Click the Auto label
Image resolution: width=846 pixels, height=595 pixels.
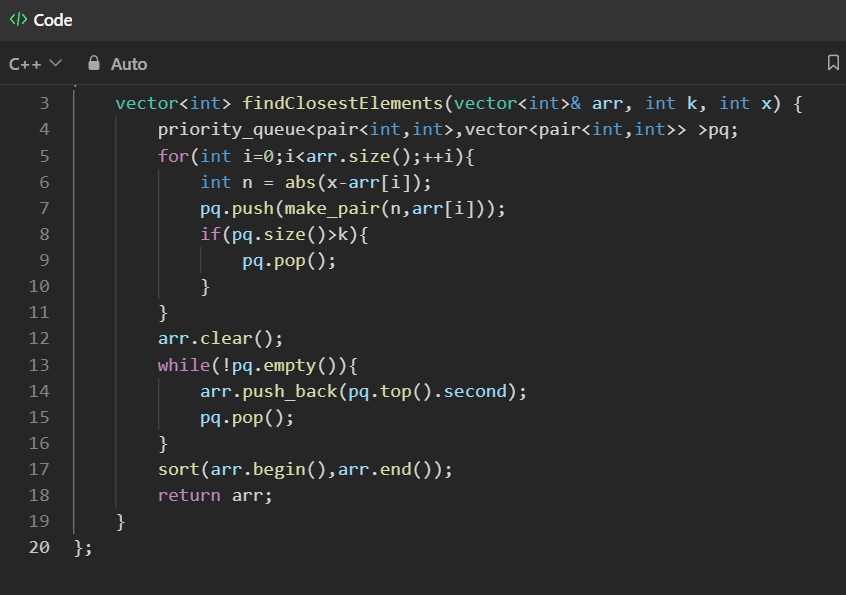(129, 64)
